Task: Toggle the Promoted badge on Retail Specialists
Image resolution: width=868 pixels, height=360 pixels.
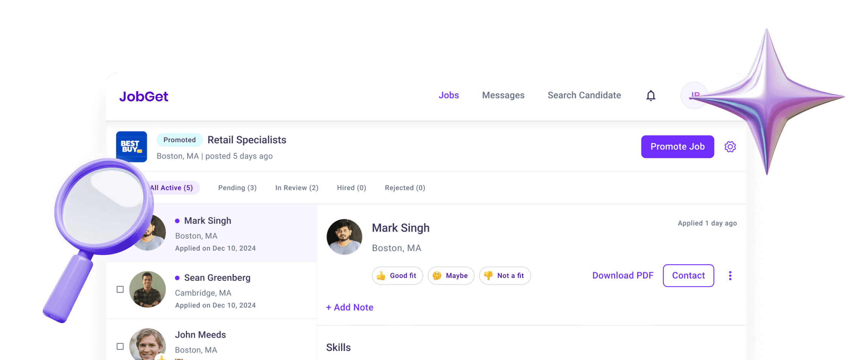Action: [179, 140]
